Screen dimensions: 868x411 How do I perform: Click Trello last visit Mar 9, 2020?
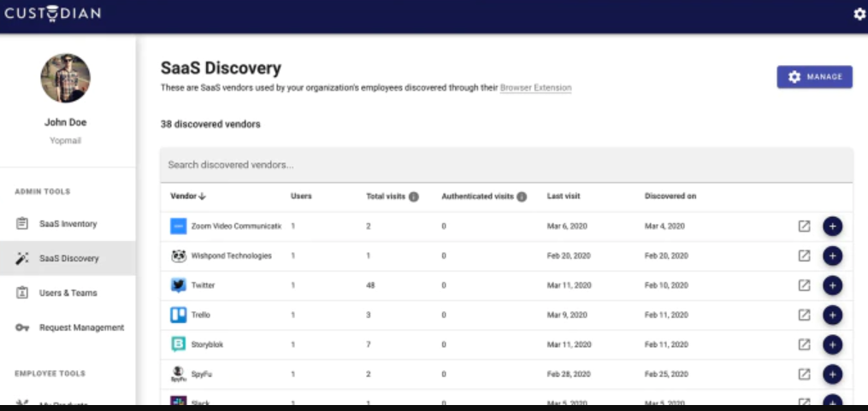pyautogui.click(x=567, y=314)
